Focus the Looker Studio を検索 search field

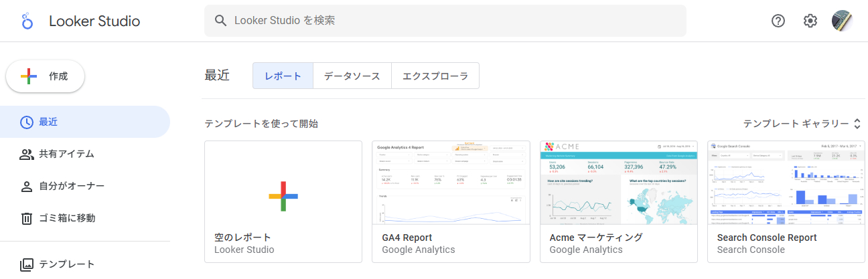[x=445, y=21]
